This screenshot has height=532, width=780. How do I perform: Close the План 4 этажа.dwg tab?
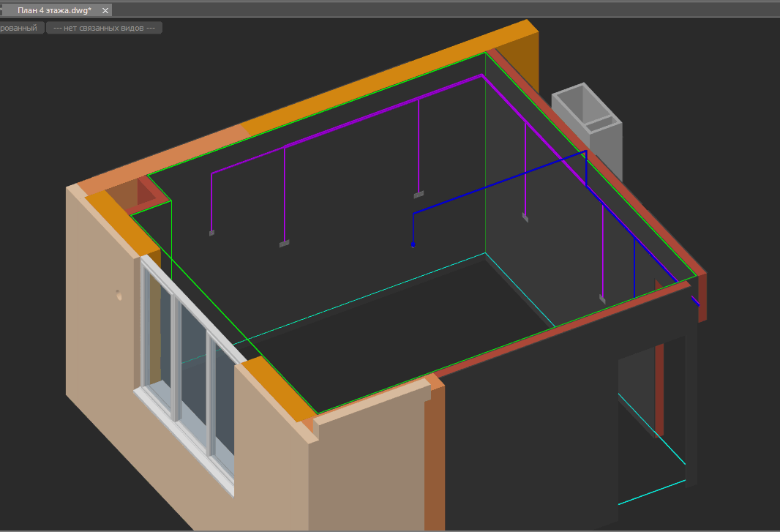pos(105,10)
